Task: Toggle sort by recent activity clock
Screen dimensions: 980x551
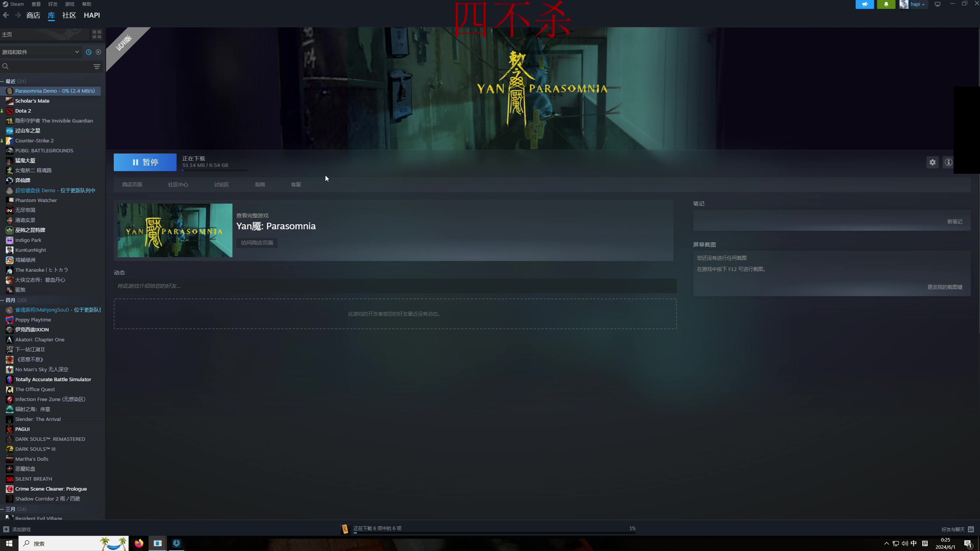Action: (x=88, y=52)
